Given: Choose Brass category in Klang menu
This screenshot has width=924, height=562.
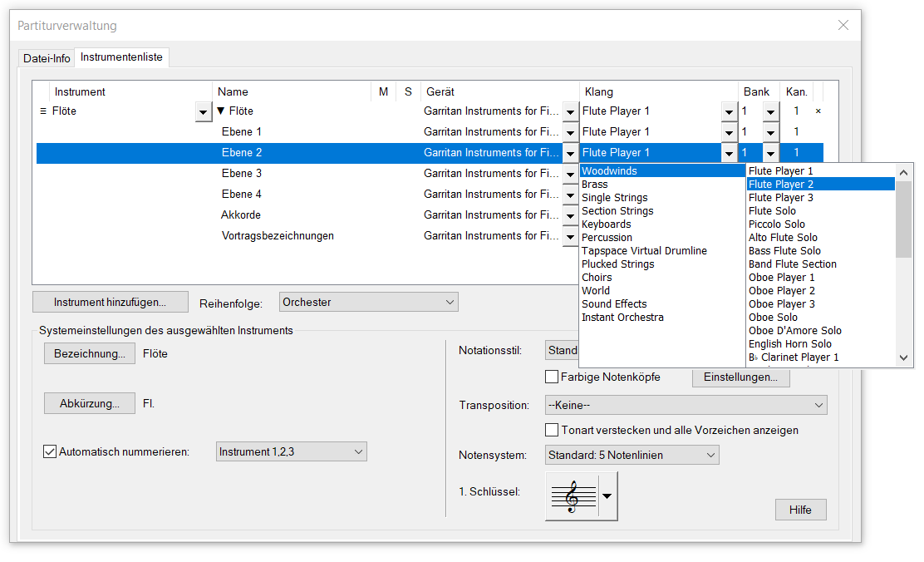Looking at the screenshot, I should coord(662,184).
